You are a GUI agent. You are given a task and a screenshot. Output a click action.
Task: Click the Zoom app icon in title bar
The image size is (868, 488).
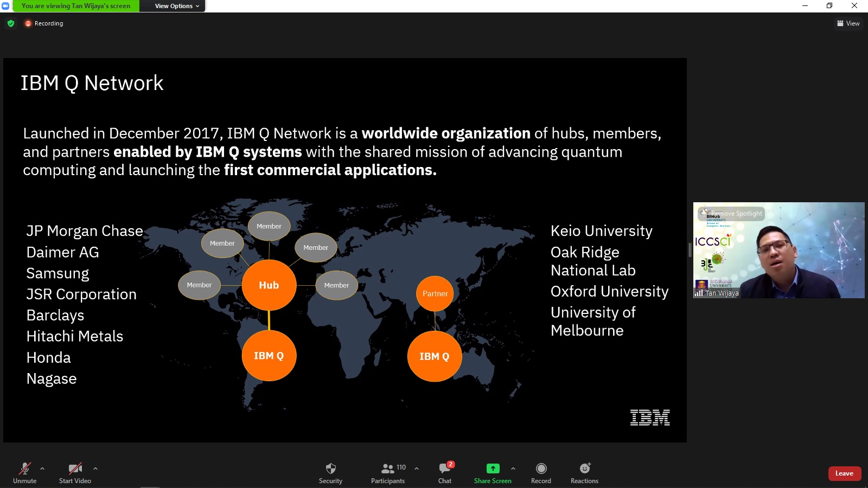tap(5, 6)
